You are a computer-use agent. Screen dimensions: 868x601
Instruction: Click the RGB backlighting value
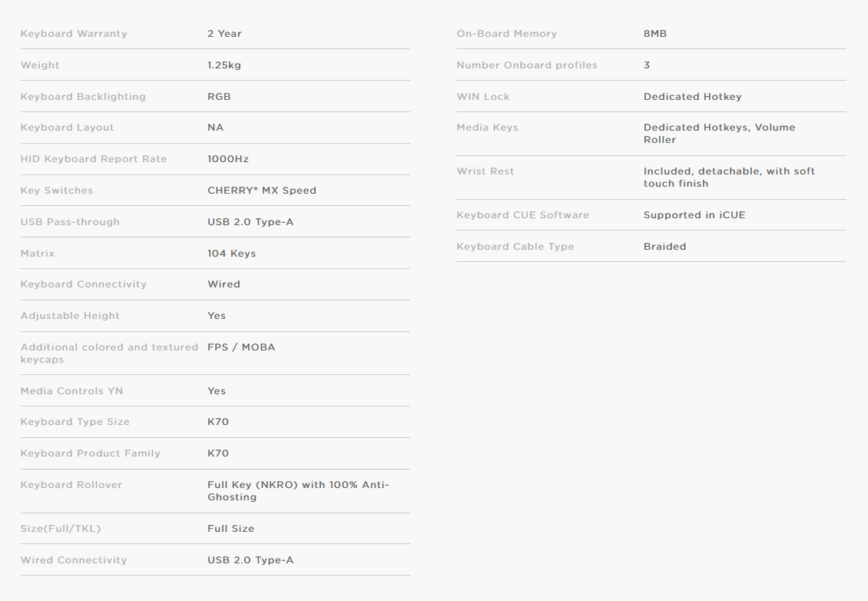[219, 97]
